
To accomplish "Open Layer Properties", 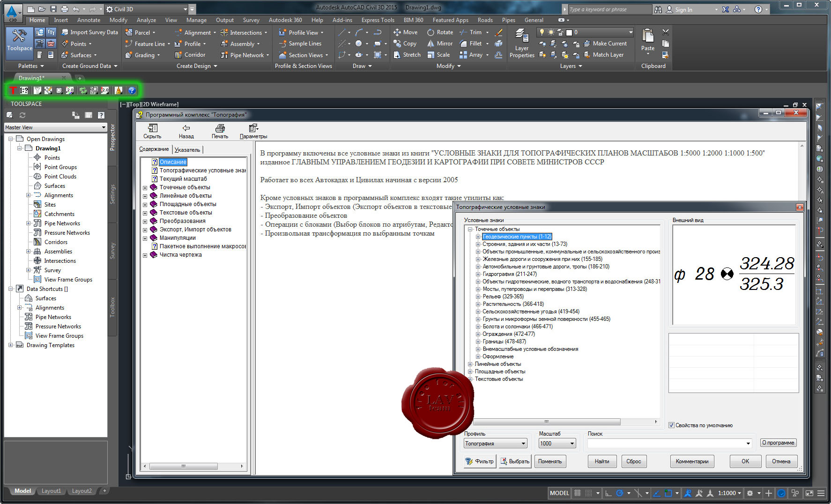I will (522, 43).
